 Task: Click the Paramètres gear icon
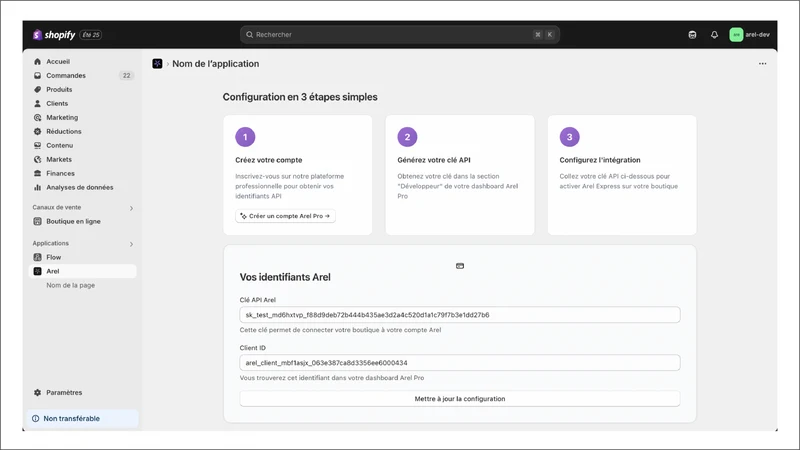37,392
